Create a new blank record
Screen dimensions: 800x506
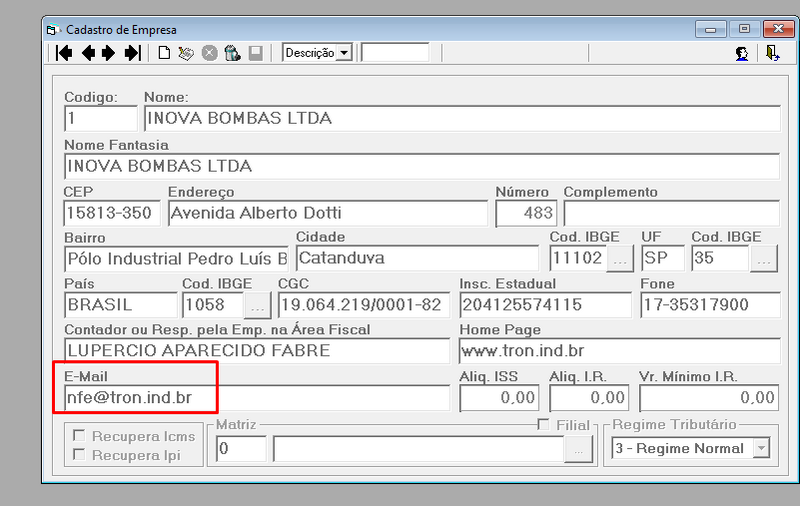[x=164, y=53]
